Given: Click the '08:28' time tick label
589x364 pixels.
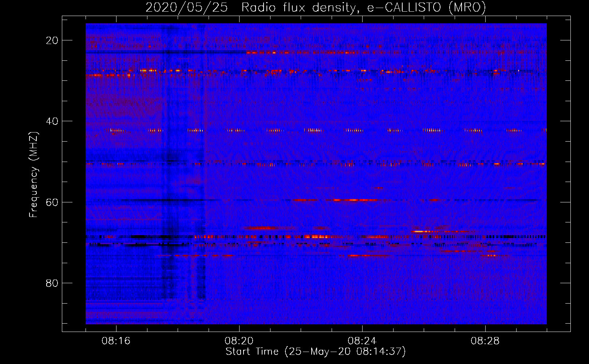Looking at the screenshot, I should pos(485,341).
